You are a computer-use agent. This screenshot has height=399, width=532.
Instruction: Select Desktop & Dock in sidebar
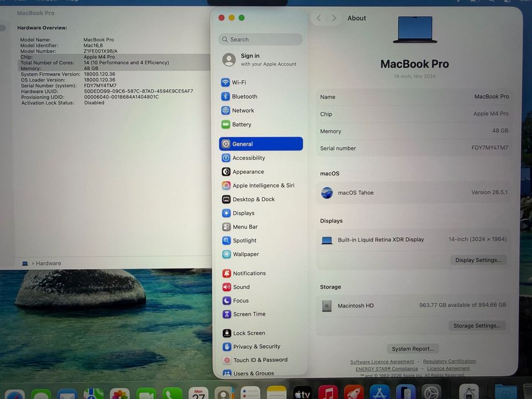pos(248,199)
